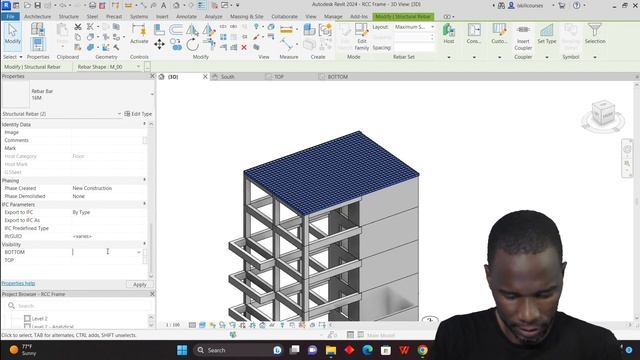
Task: Open Microsoft Edge from taskbar
Action: tap(367, 350)
